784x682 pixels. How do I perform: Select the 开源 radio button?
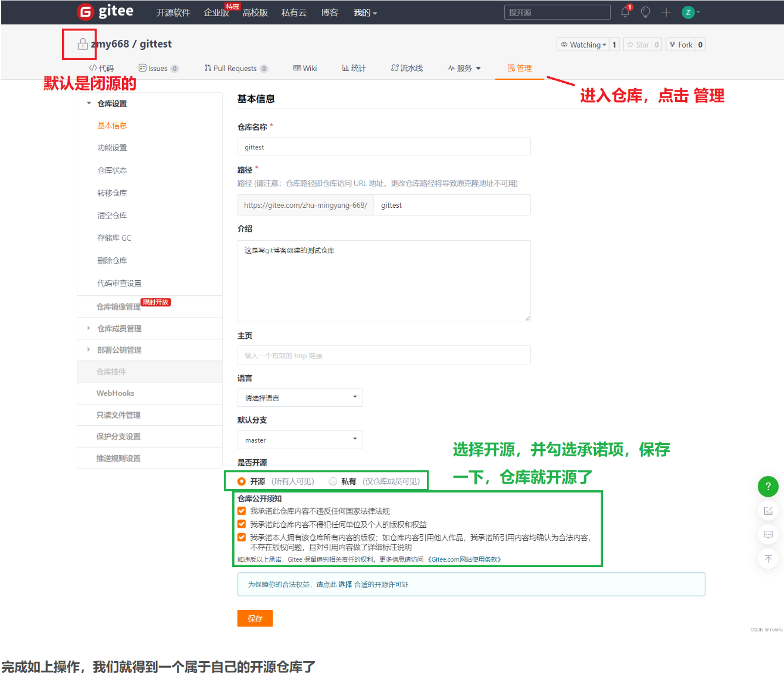pos(242,481)
